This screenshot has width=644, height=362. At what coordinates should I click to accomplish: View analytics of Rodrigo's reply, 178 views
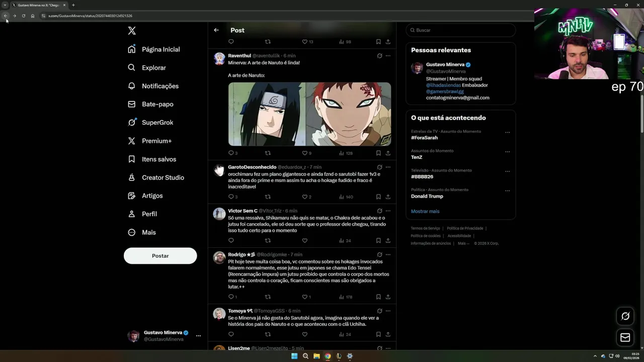point(346,297)
